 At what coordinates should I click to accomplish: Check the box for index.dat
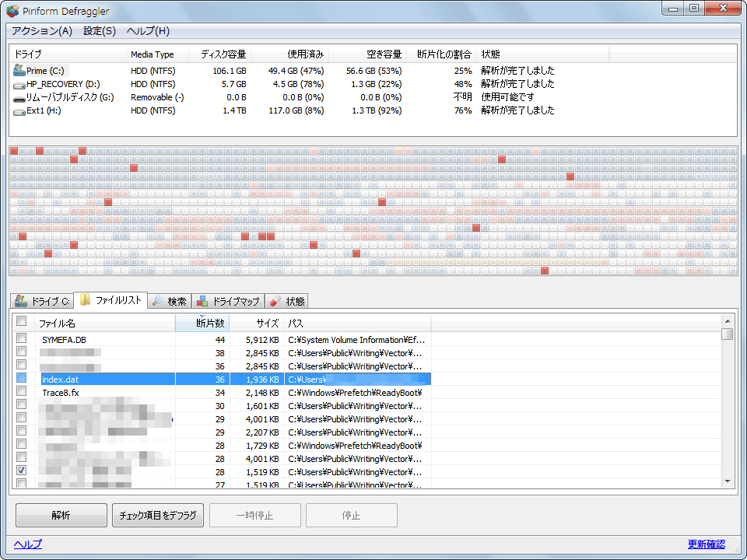pos(22,378)
